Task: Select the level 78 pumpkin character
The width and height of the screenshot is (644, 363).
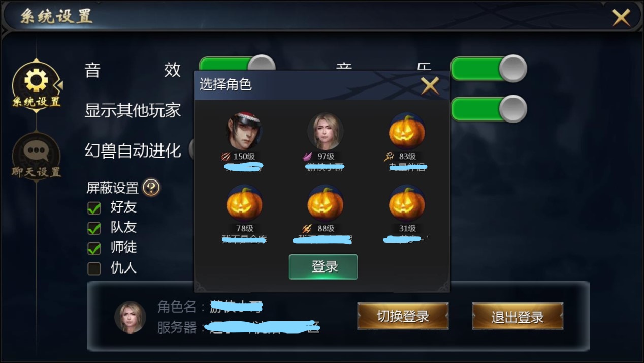Action: [x=244, y=203]
